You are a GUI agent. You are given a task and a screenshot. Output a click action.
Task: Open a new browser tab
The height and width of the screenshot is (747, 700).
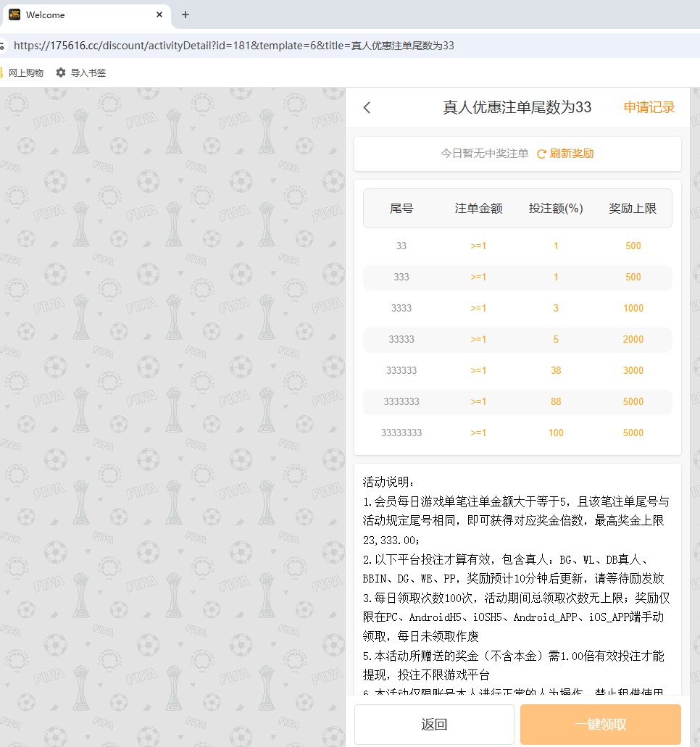tap(185, 14)
